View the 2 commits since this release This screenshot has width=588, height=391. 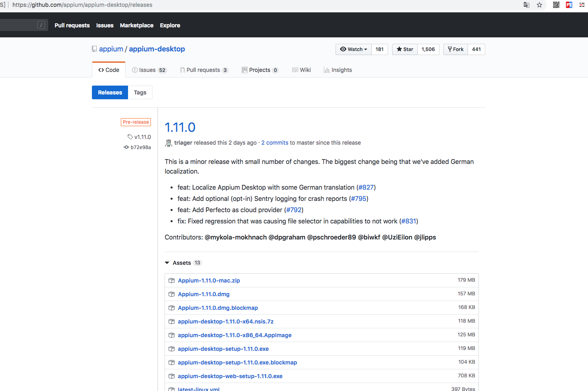(275, 143)
